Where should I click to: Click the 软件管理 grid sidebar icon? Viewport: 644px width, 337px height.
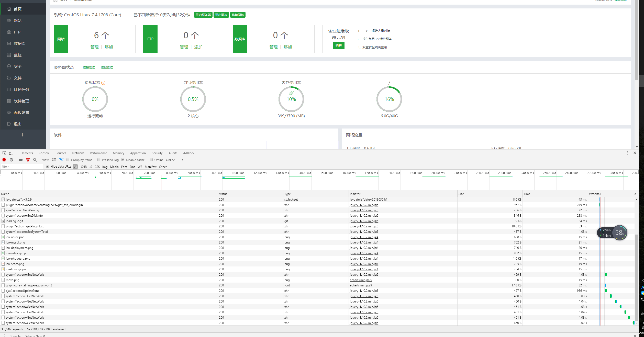click(9, 101)
